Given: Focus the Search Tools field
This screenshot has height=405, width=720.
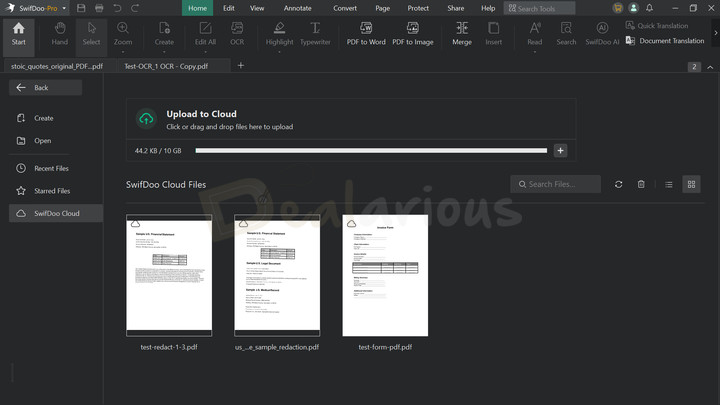Looking at the screenshot, I should pyautogui.click(x=539, y=8).
